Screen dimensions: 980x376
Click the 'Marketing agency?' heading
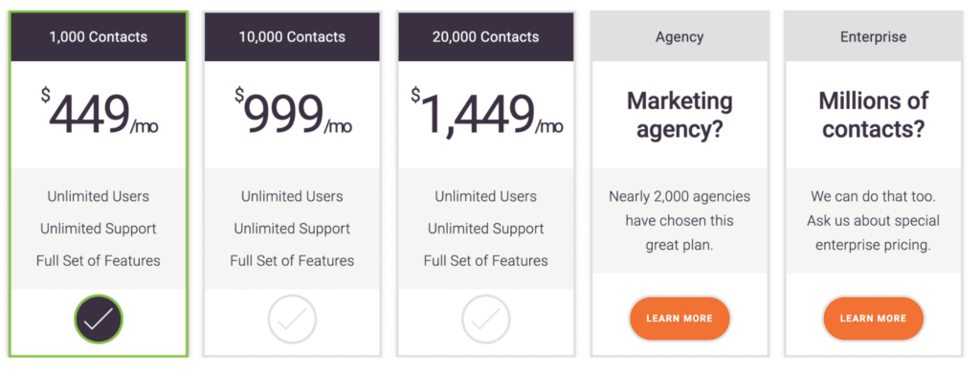coord(679,115)
